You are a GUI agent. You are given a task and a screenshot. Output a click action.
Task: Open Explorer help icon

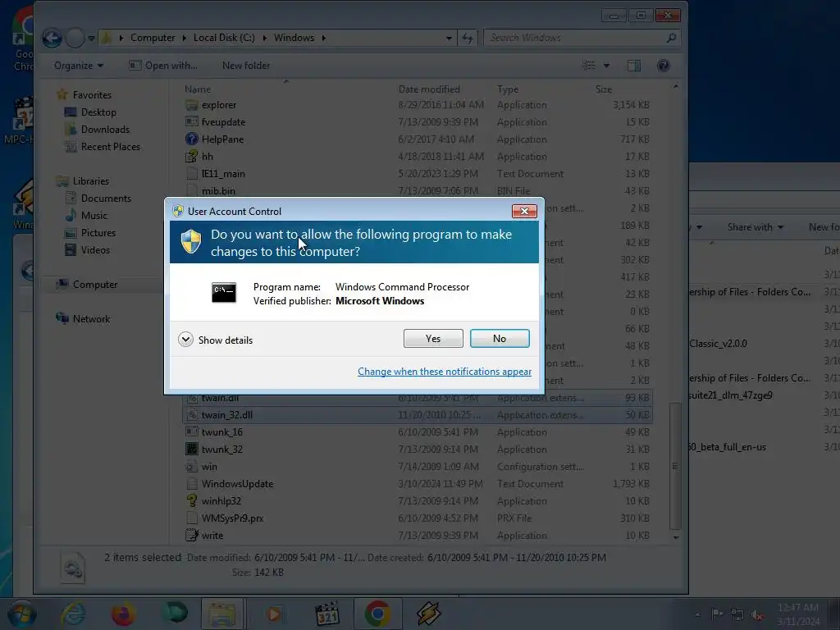(663, 66)
